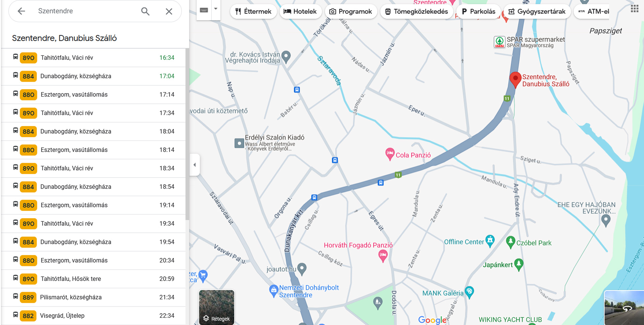
Task: Select the 16:34 bus 890 departure row
Action: click(93, 58)
